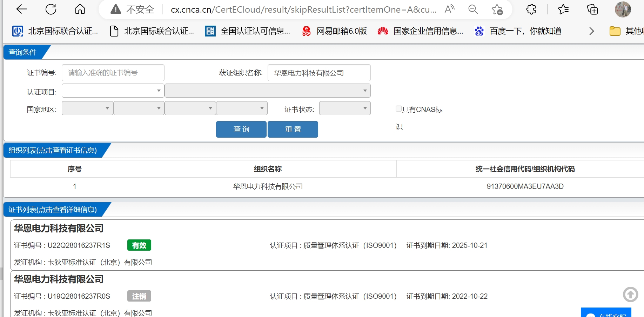
Task: Click the 重置 reset button
Action: click(x=293, y=129)
